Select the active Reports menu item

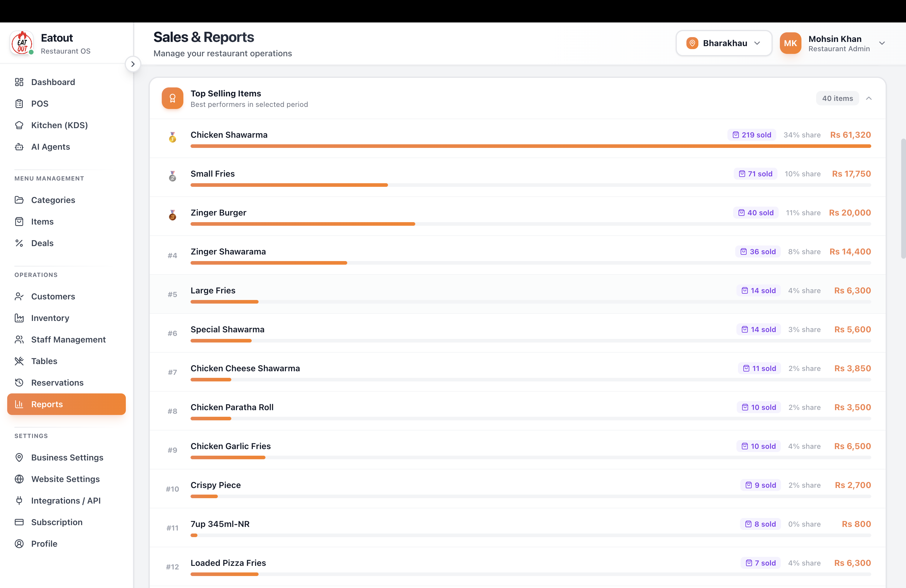click(66, 404)
